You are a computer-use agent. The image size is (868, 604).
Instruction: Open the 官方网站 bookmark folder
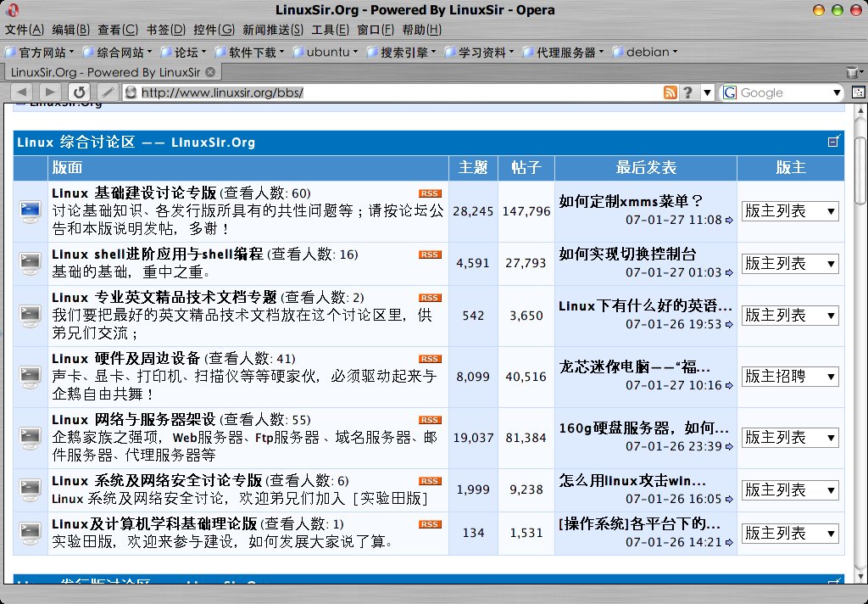tap(39, 52)
